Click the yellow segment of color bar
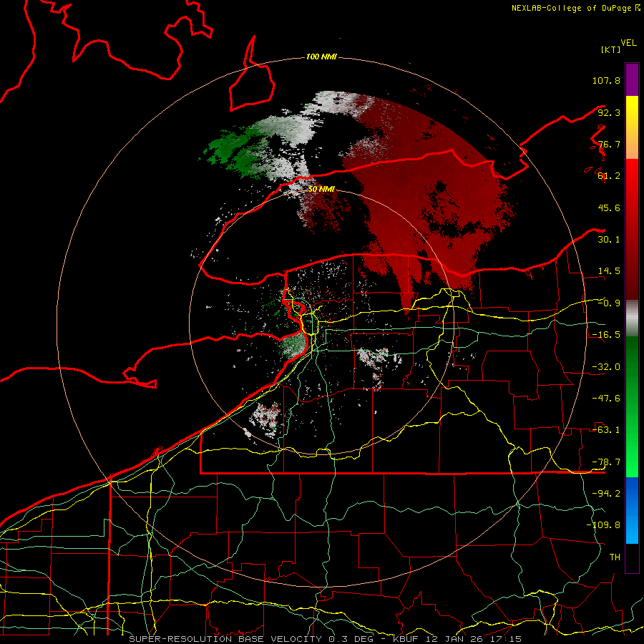 click(x=632, y=127)
